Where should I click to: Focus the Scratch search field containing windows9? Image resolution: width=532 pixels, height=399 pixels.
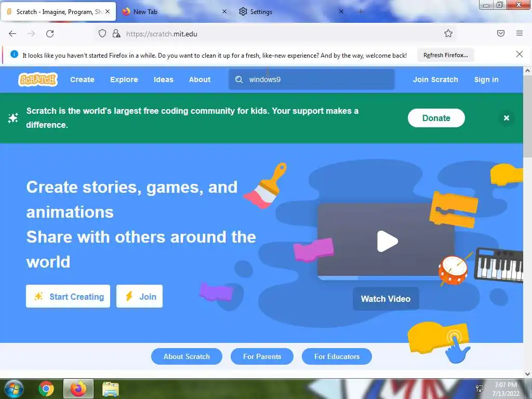[312, 79]
